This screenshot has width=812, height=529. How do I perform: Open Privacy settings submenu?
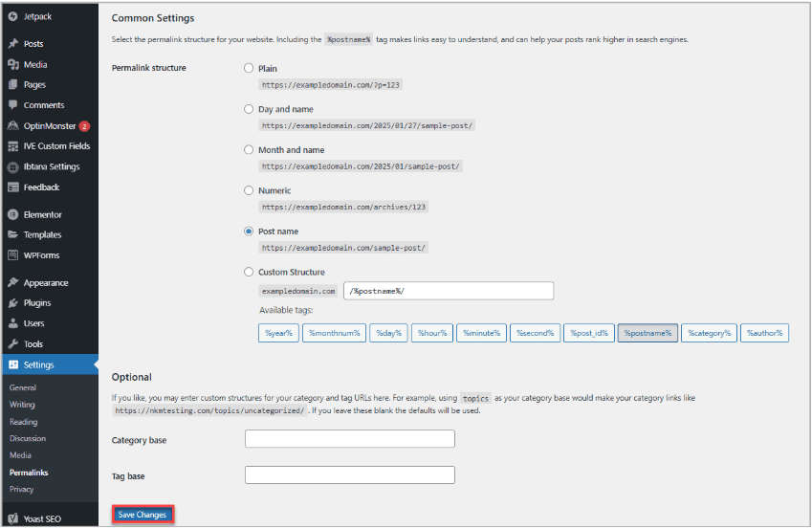[21, 489]
